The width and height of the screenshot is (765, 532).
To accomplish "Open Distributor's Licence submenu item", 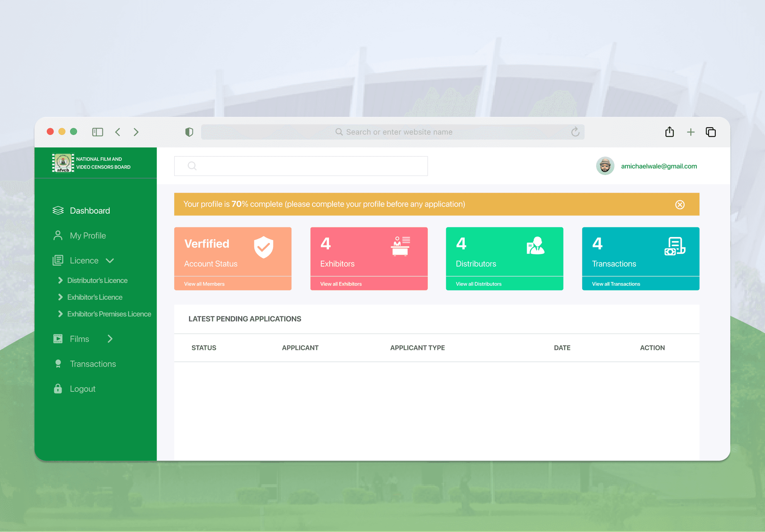I will pos(97,281).
